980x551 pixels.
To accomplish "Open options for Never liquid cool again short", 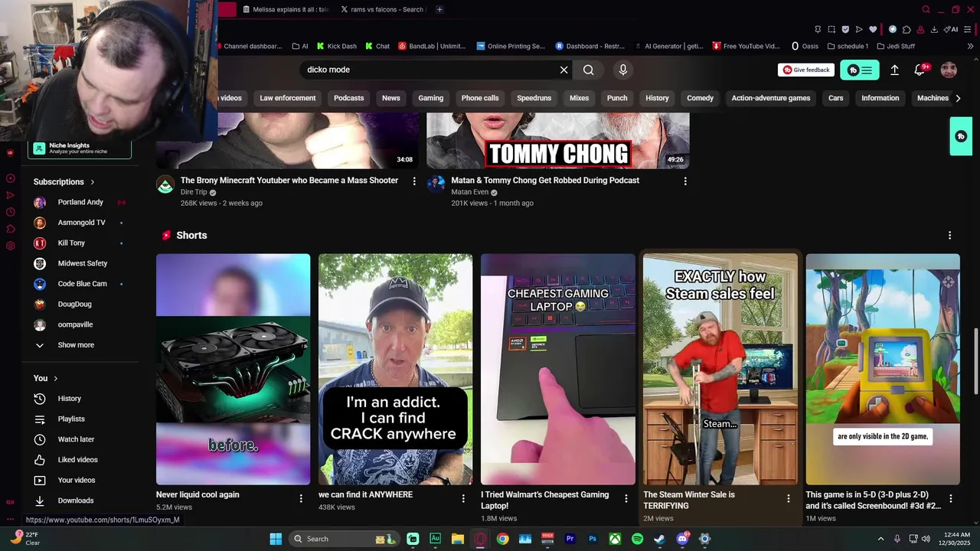I will [x=301, y=498].
